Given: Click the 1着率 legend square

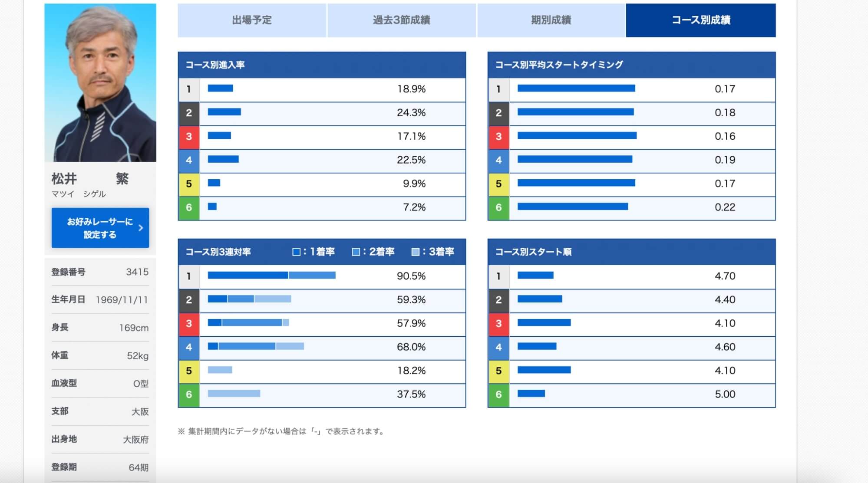Looking at the screenshot, I should point(297,252).
